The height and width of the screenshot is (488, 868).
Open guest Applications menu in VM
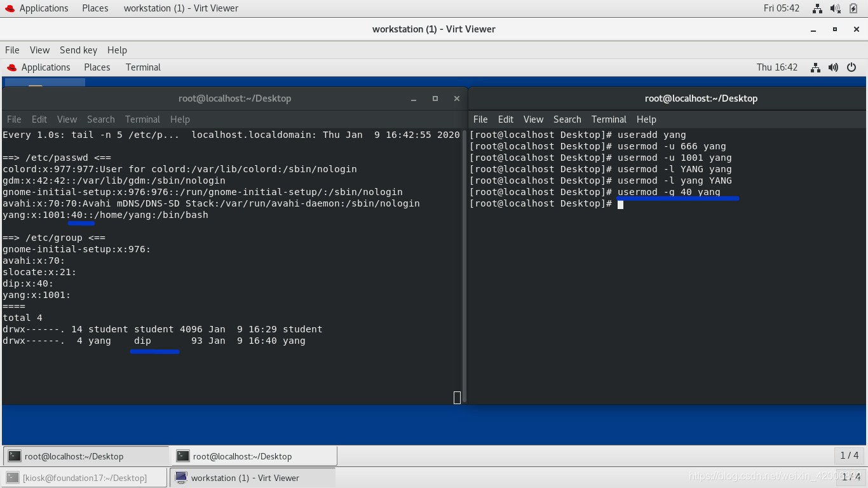[x=46, y=67]
